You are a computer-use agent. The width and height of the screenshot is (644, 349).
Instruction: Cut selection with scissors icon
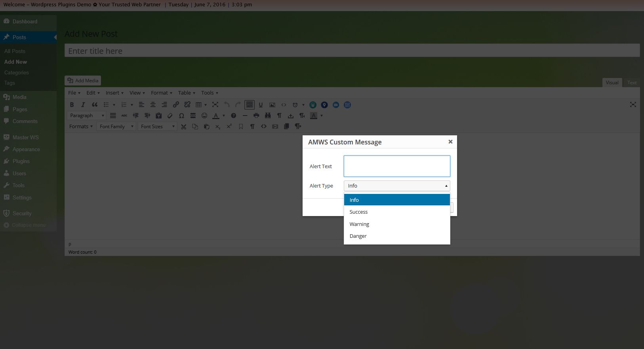click(183, 127)
